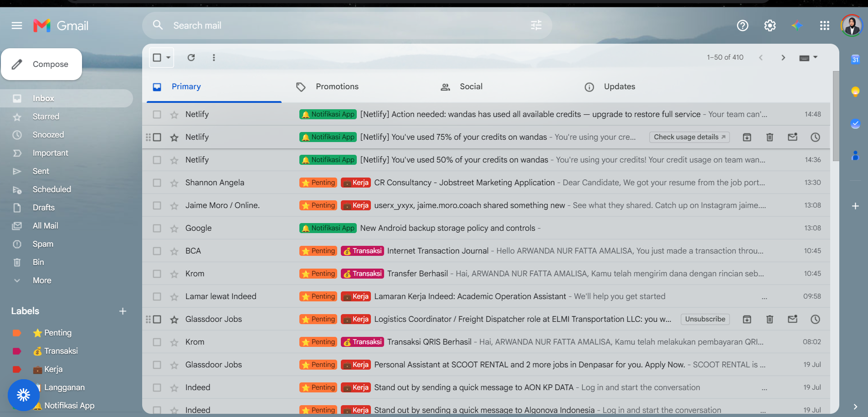Star the BCA transaction email
868x417 pixels.
174,251
